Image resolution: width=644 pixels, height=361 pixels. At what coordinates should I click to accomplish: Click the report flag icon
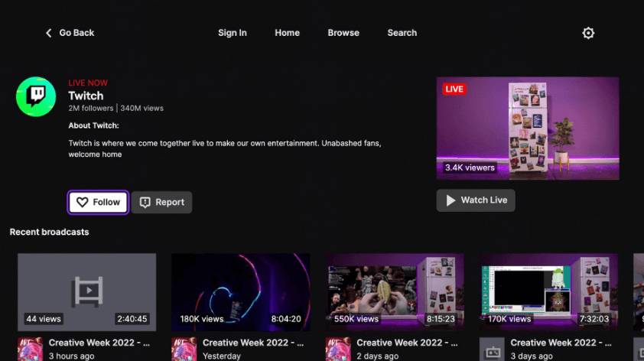(x=145, y=202)
